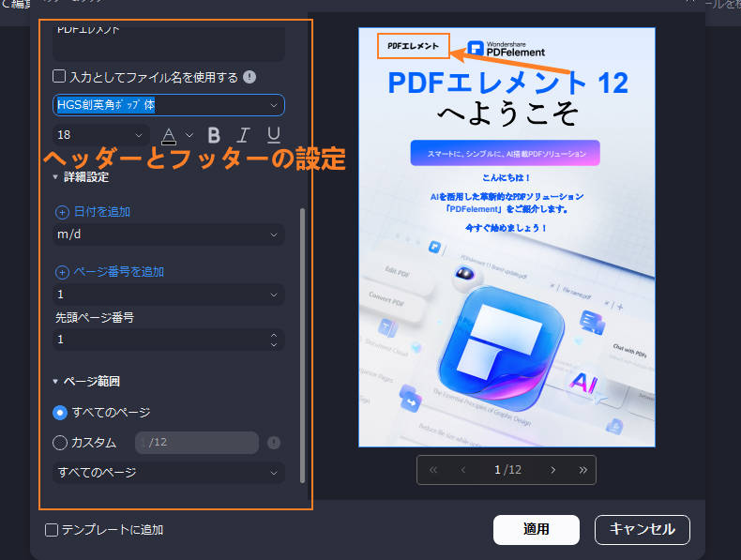Open the すべてのページ subset dropdown
This screenshot has width=741, height=560.
(x=169, y=472)
